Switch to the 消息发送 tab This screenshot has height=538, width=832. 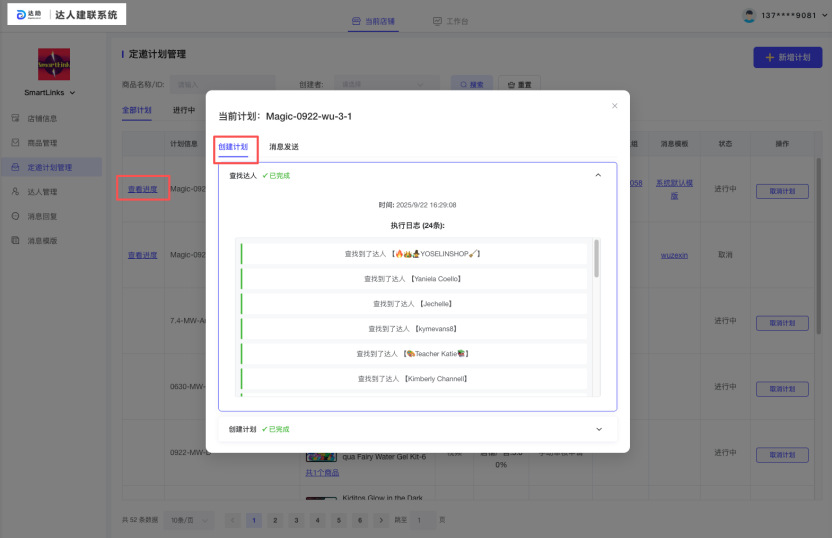(x=283, y=147)
